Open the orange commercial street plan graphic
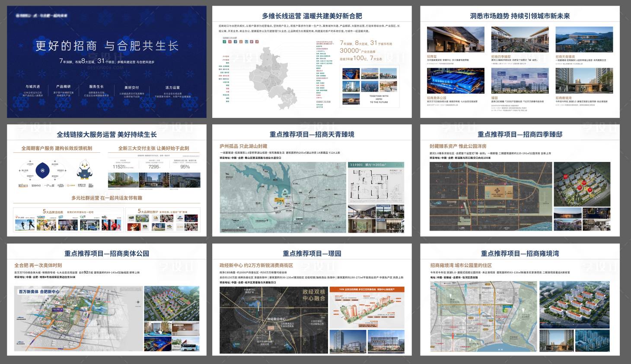Image resolution: width=631 pixels, height=364 pixels. [367, 308]
